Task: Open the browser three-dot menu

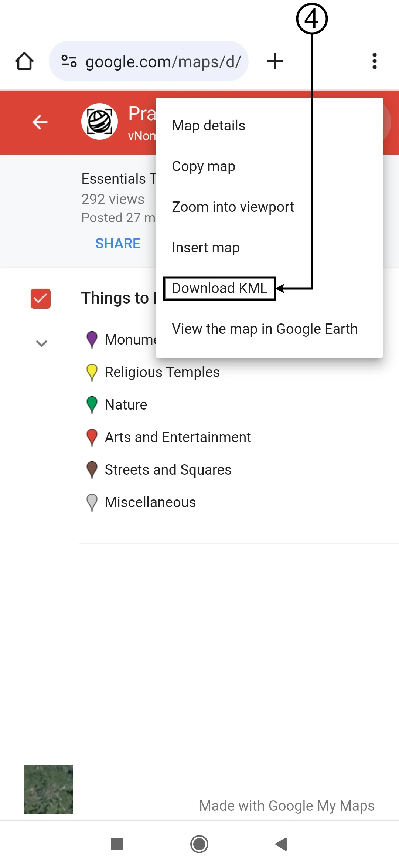Action: (x=374, y=61)
